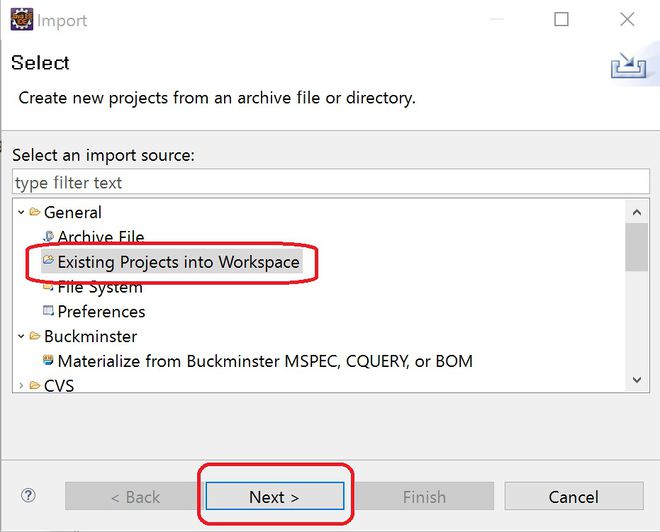Open the Help question mark icon
This screenshot has height=532, width=660.
pos(28,495)
